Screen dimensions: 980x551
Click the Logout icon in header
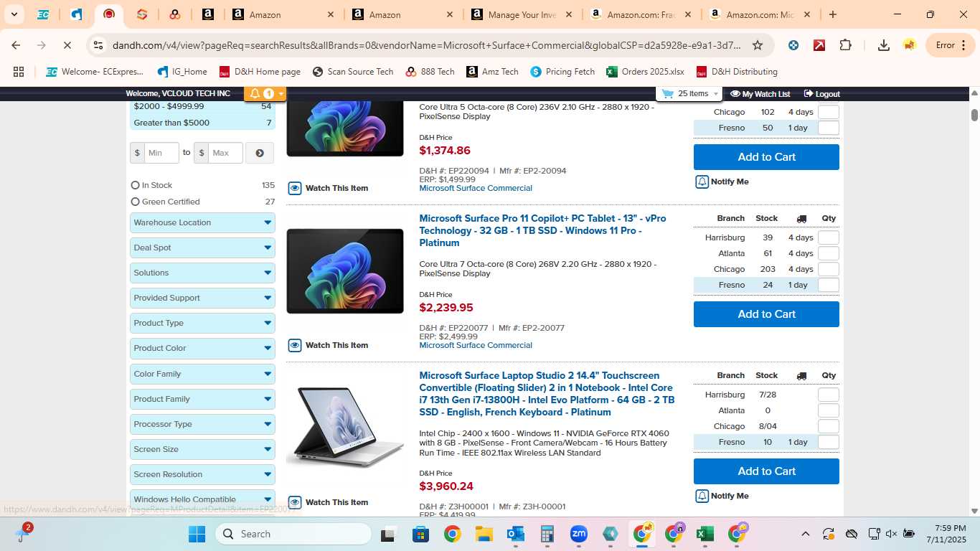pos(809,94)
